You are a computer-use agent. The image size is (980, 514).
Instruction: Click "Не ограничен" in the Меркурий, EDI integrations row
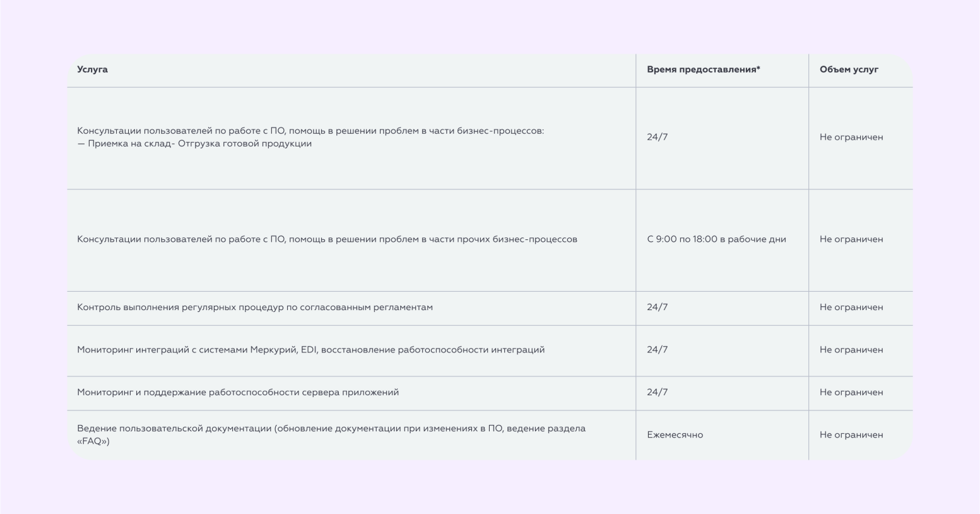click(x=851, y=350)
